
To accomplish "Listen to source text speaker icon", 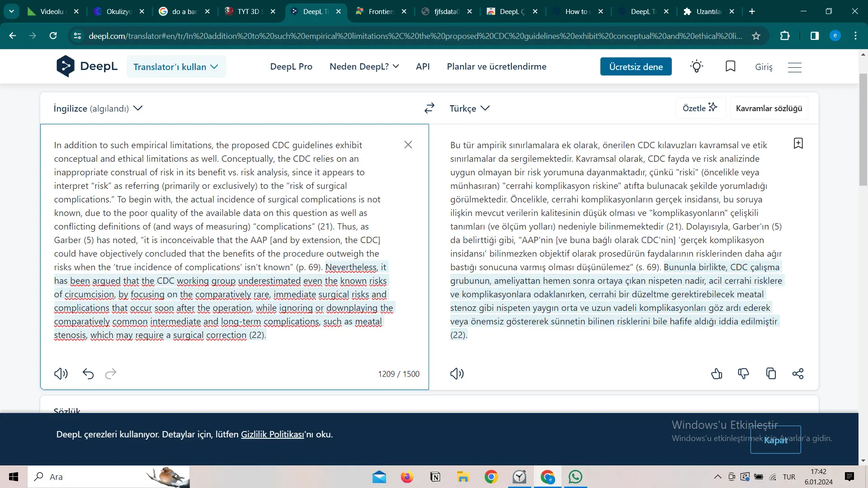I will point(61,374).
